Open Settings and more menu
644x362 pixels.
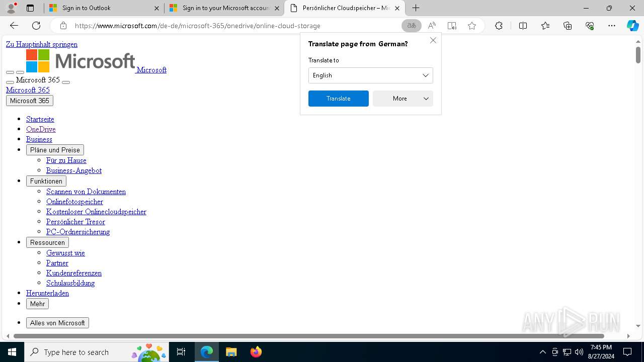[x=612, y=26]
